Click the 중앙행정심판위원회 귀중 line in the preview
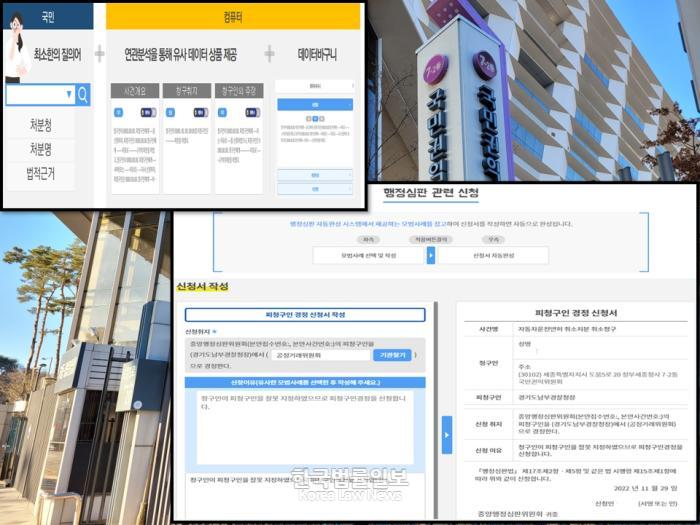 [518, 514]
